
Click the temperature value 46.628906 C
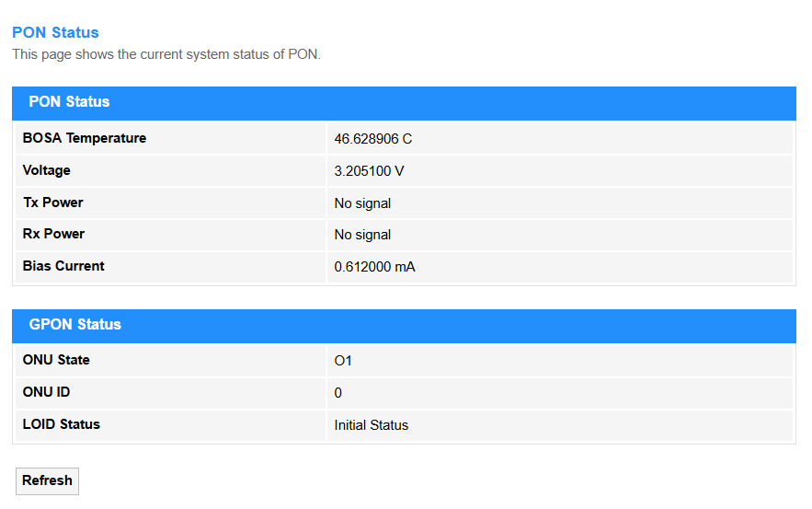click(372, 139)
